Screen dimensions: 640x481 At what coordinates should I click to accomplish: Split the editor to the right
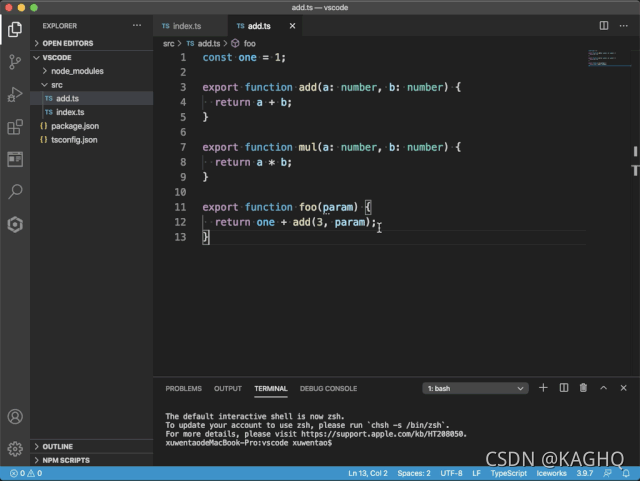604,26
